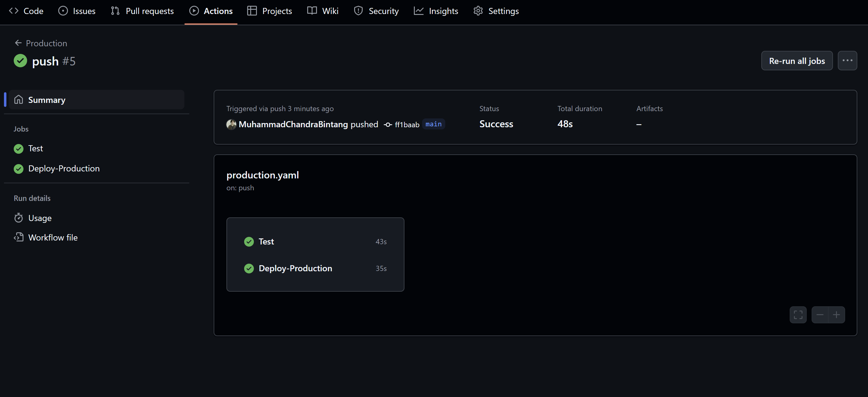
Task: Open repository Settings tab
Action: pos(496,11)
